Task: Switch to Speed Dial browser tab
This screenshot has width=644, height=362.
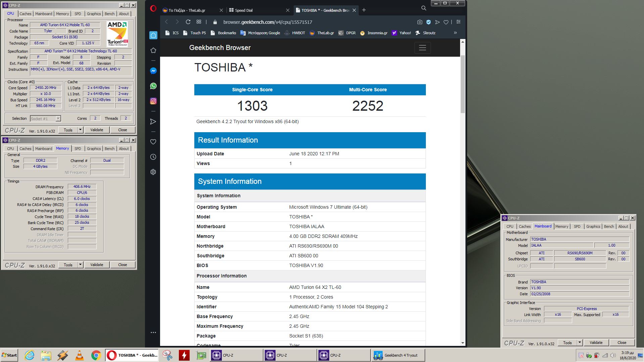Action: point(259,10)
